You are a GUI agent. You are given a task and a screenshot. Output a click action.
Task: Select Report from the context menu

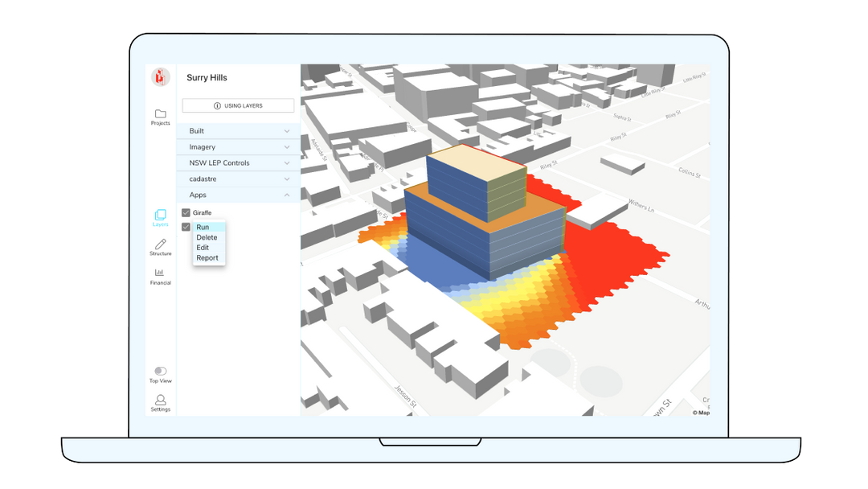click(x=207, y=258)
